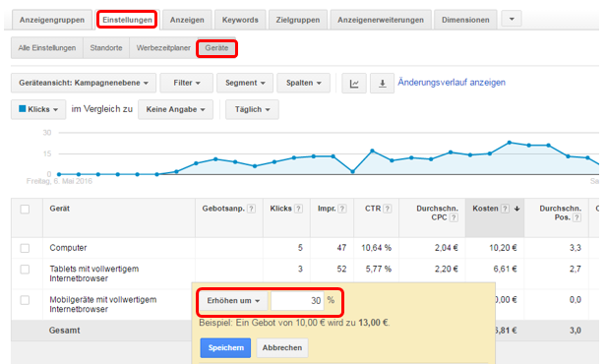The width and height of the screenshot is (606, 364).
Task: Open the Geräteansicht: Kampagnenebene dropdown
Action: coord(84,83)
